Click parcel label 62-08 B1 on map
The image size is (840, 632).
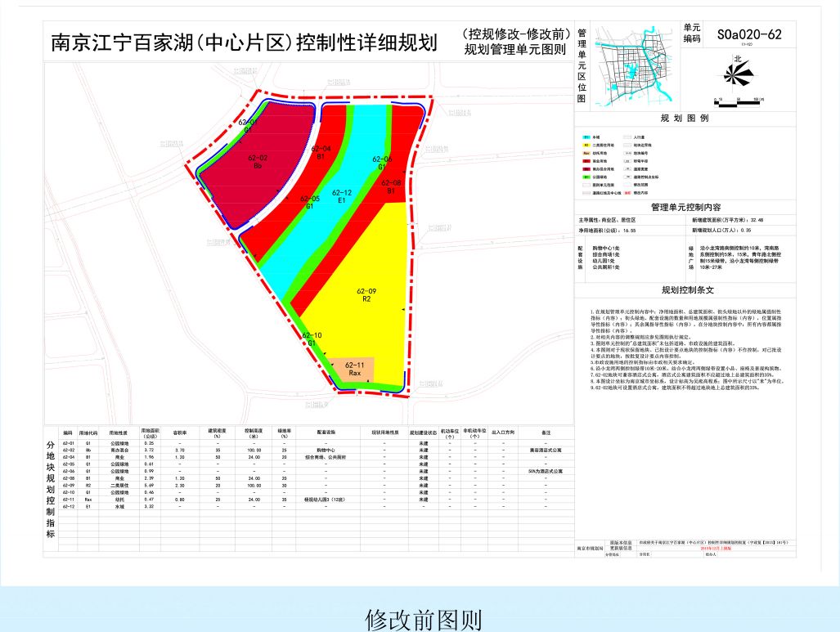point(391,186)
